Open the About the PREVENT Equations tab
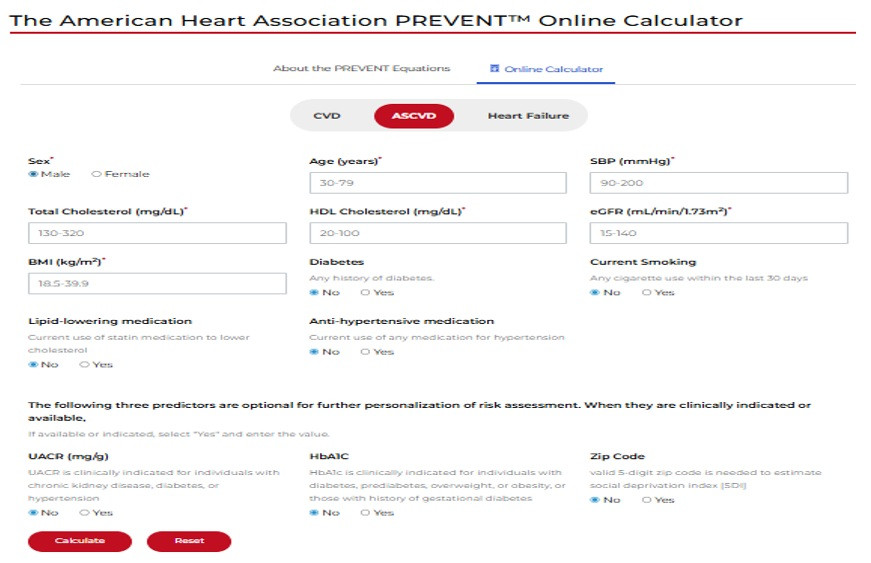This screenshot has width=871, height=563. pos(361,68)
